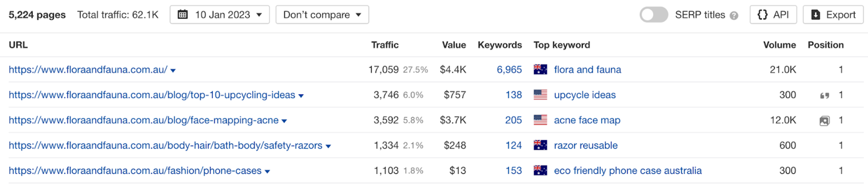Open the "10 Jan 2023" date dropdown
Screen dimensions: 868x184
point(223,15)
